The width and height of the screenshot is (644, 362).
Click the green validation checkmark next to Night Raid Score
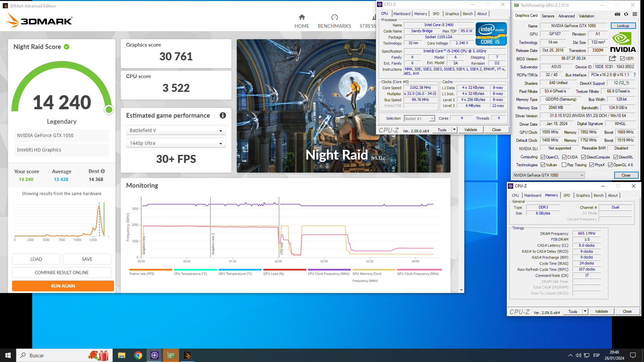pyautogui.click(x=67, y=47)
